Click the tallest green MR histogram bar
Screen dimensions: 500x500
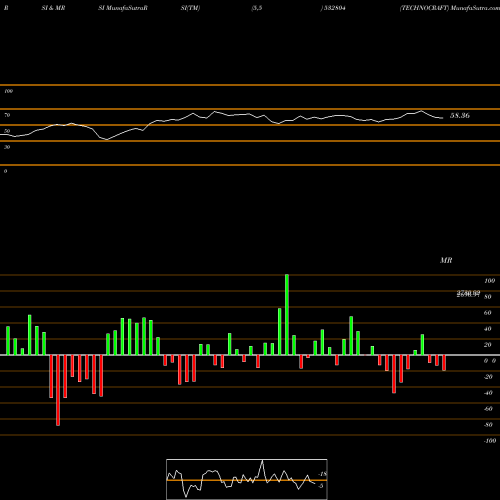click(x=287, y=315)
